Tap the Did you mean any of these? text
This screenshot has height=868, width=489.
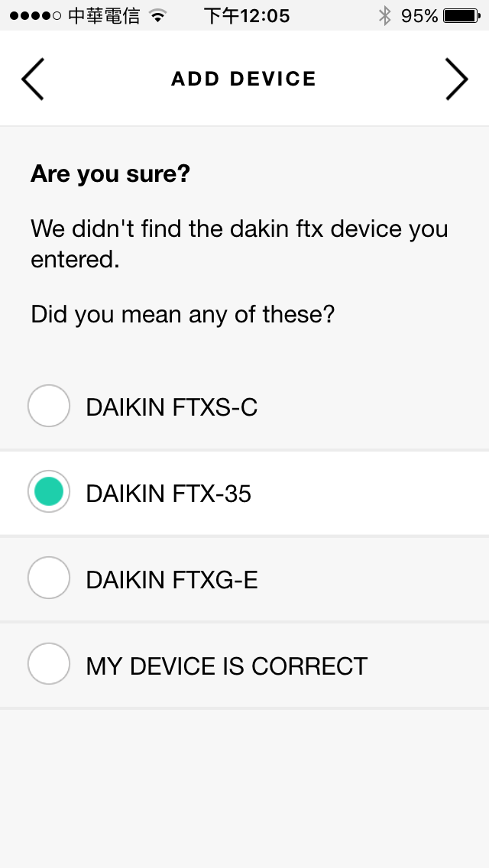pos(183,315)
